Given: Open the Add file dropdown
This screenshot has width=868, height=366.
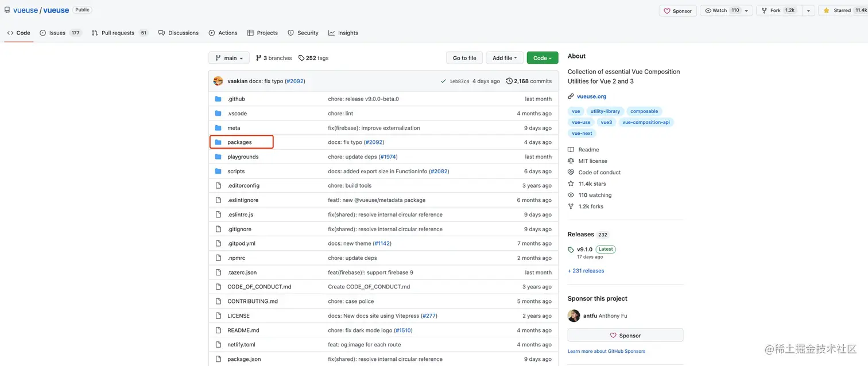Looking at the screenshot, I should (505, 58).
